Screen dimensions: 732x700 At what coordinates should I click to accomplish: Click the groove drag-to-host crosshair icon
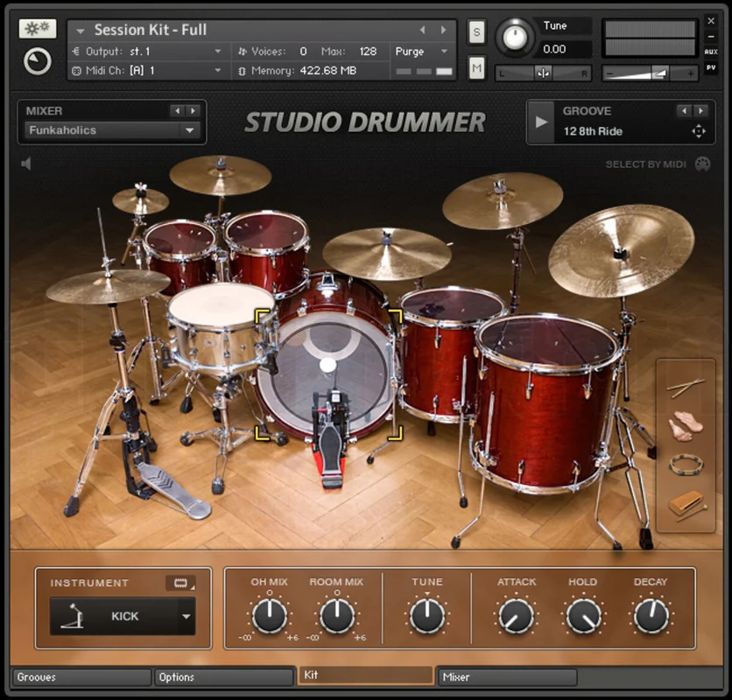point(699,131)
